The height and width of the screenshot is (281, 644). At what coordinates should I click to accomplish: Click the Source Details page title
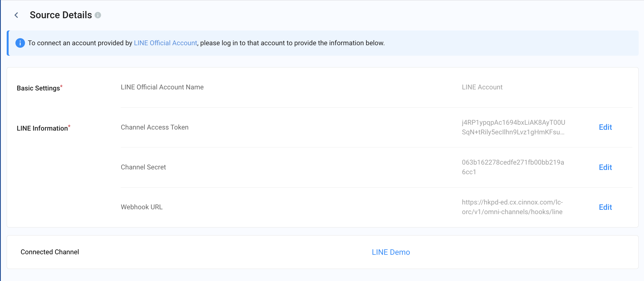(x=61, y=15)
